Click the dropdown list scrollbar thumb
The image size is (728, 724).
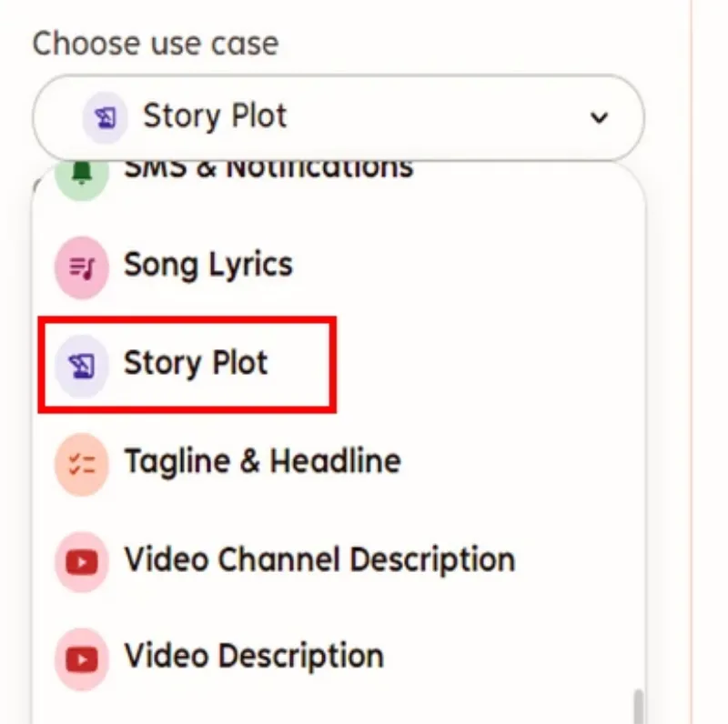click(x=639, y=707)
